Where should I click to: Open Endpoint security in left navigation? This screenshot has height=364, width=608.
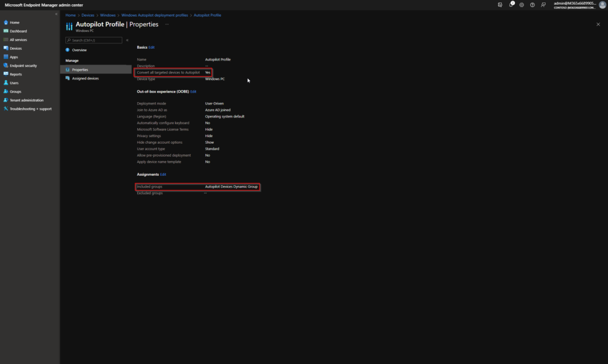(x=23, y=66)
